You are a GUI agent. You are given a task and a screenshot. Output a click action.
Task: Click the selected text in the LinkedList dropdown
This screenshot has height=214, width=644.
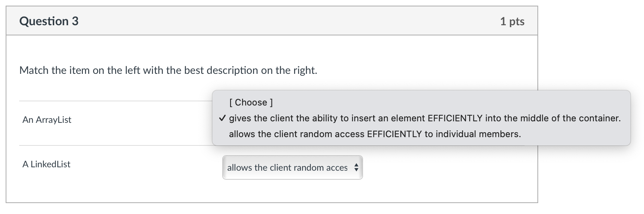pos(287,168)
